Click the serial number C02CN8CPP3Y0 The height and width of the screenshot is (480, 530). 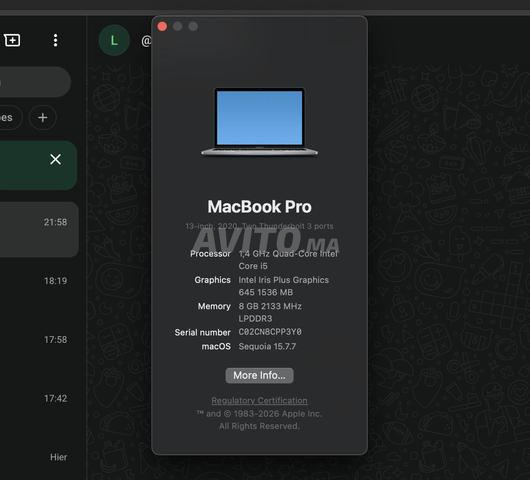[x=270, y=332]
